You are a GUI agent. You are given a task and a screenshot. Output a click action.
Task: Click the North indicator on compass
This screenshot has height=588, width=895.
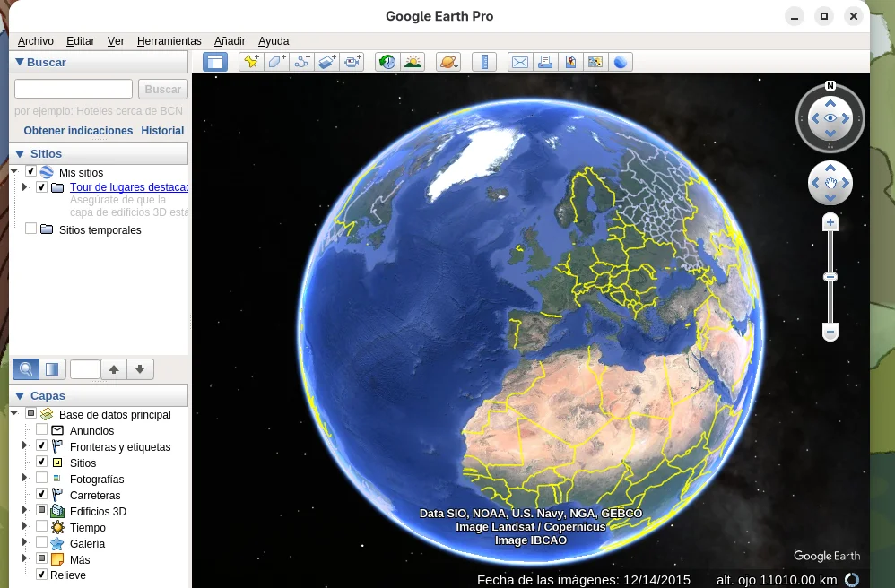click(830, 85)
